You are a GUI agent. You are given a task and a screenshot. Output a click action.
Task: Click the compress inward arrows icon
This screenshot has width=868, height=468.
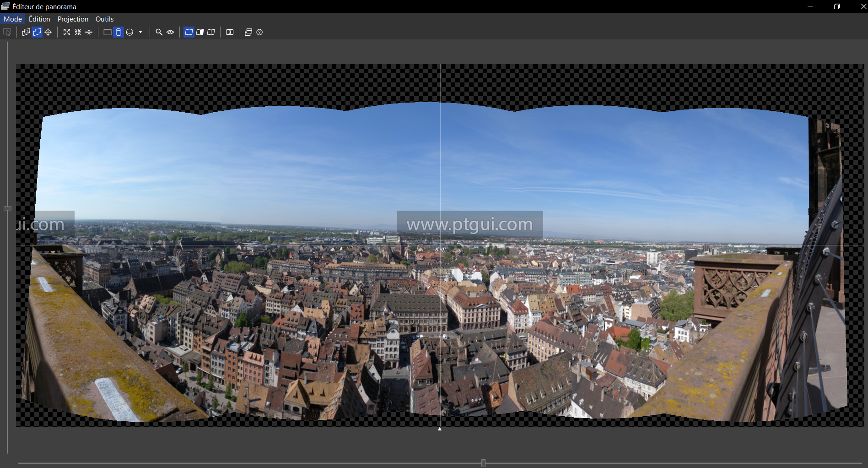point(78,32)
